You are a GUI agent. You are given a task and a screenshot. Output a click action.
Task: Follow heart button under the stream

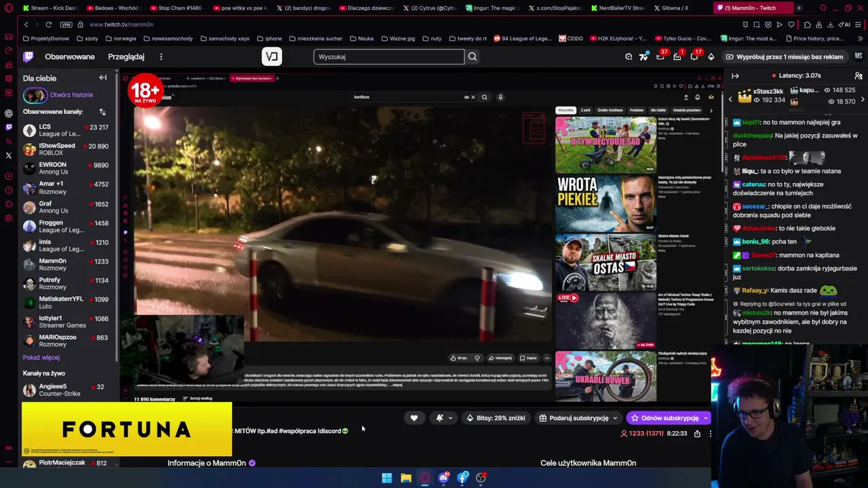(414, 418)
